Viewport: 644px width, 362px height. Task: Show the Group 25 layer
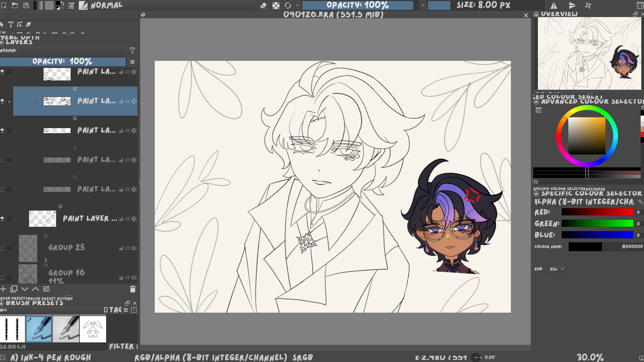3,248
